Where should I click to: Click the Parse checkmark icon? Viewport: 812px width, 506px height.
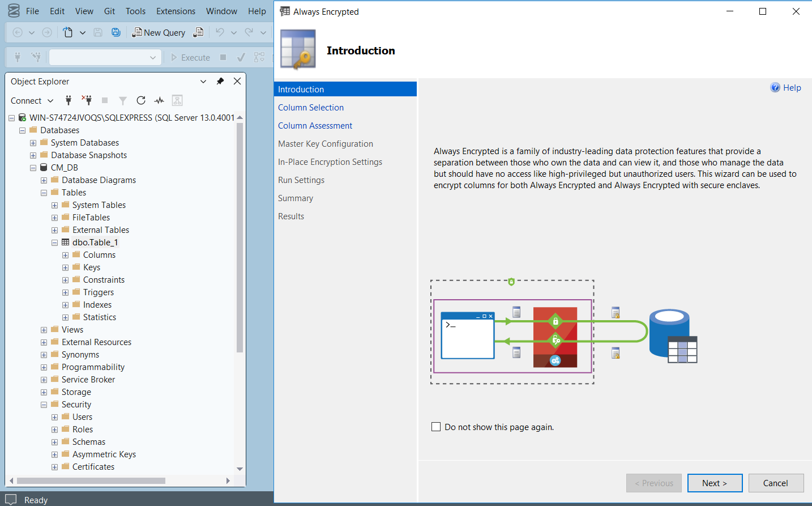pyautogui.click(x=241, y=57)
